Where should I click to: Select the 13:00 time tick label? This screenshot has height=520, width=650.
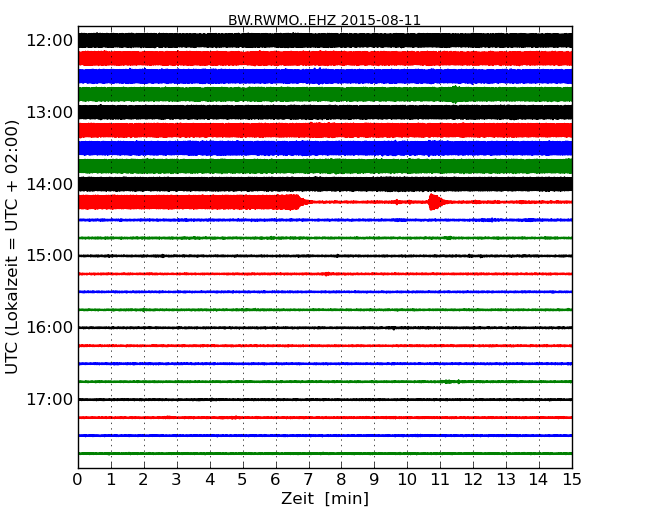click(50, 112)
